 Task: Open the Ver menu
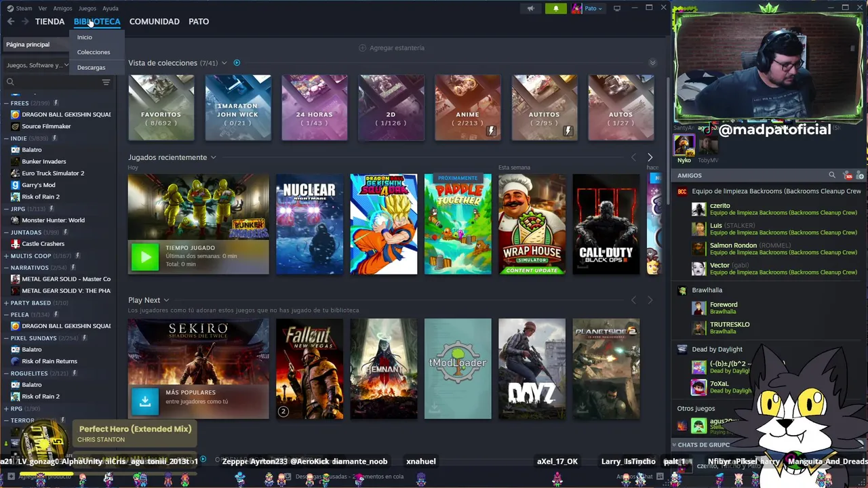43,8
